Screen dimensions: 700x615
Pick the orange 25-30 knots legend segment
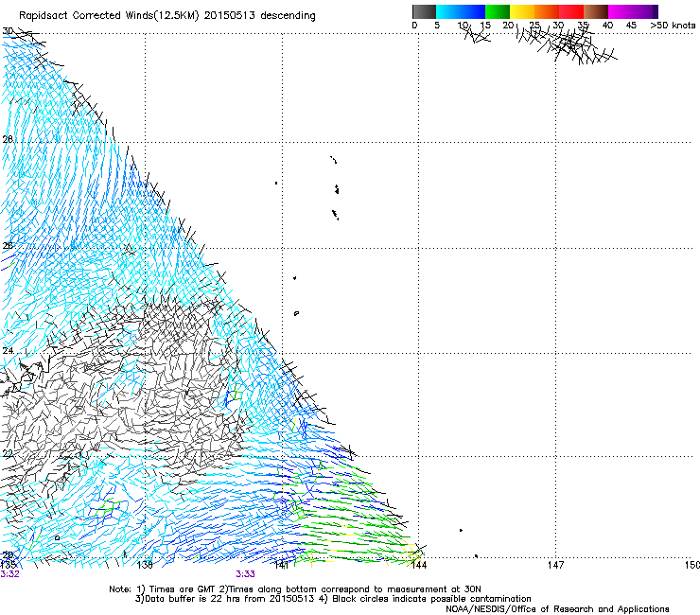547,11
